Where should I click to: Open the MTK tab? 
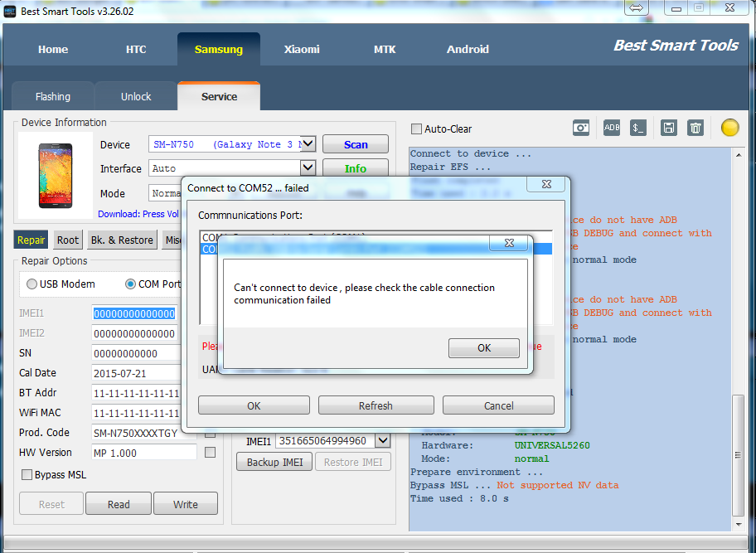[385, 49]
